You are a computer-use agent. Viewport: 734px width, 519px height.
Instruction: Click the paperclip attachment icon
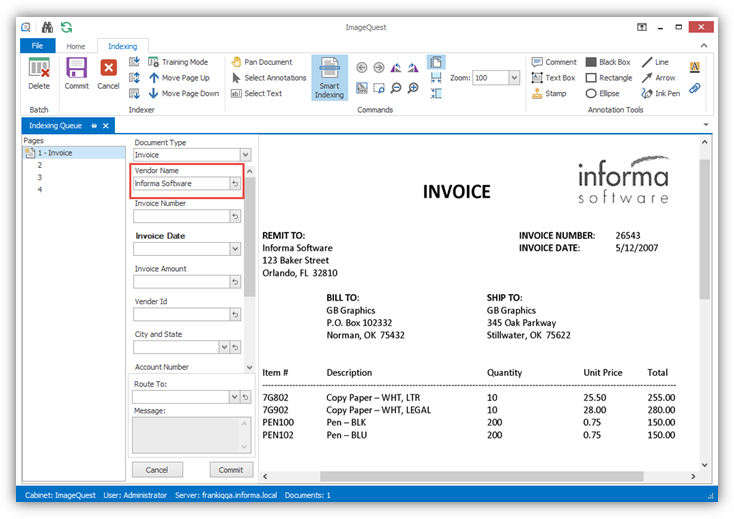pos(695,88)
